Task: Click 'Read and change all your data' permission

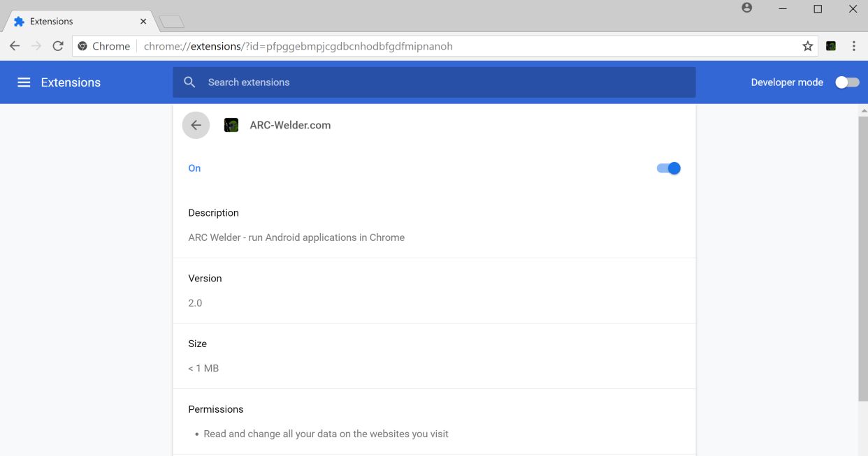Action: (326, 434)
